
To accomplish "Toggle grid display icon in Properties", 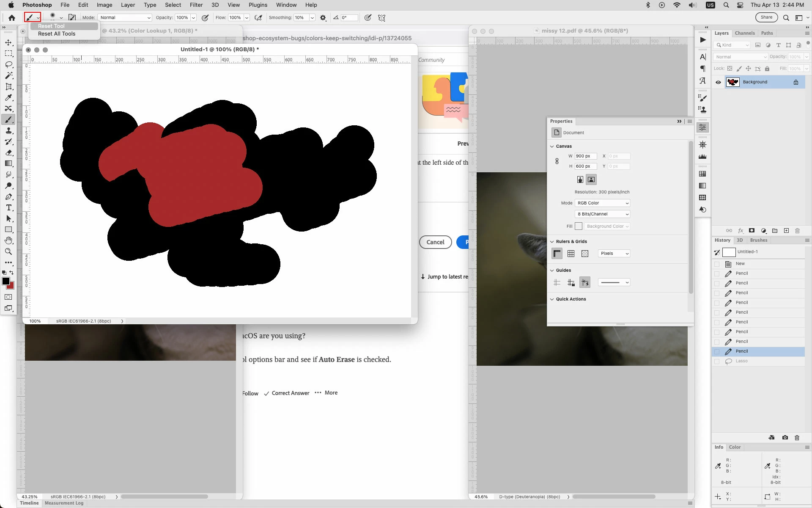I will click(571, 254).
